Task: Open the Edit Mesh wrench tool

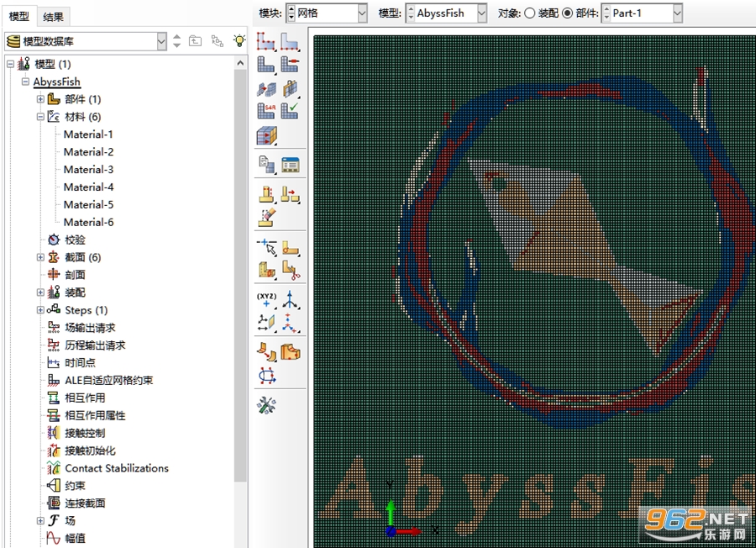Action: [x=266, y=405]
